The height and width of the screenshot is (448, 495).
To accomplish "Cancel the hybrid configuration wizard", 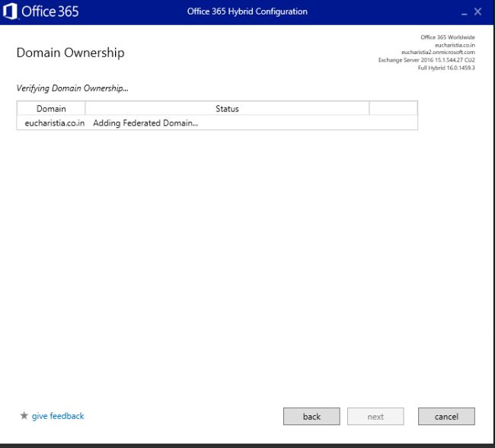I will point(446,417).
